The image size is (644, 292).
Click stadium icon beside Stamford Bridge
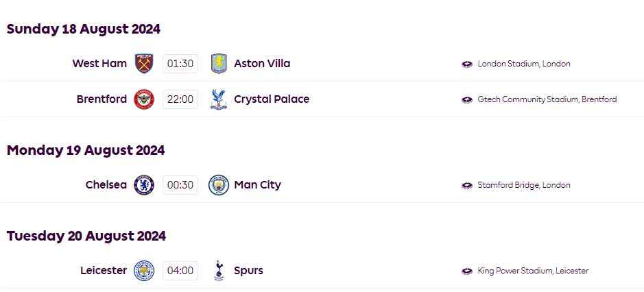467,185
